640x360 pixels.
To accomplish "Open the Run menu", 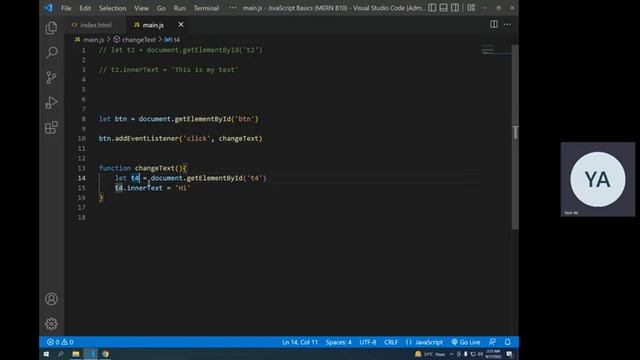I will pos(179,8).
